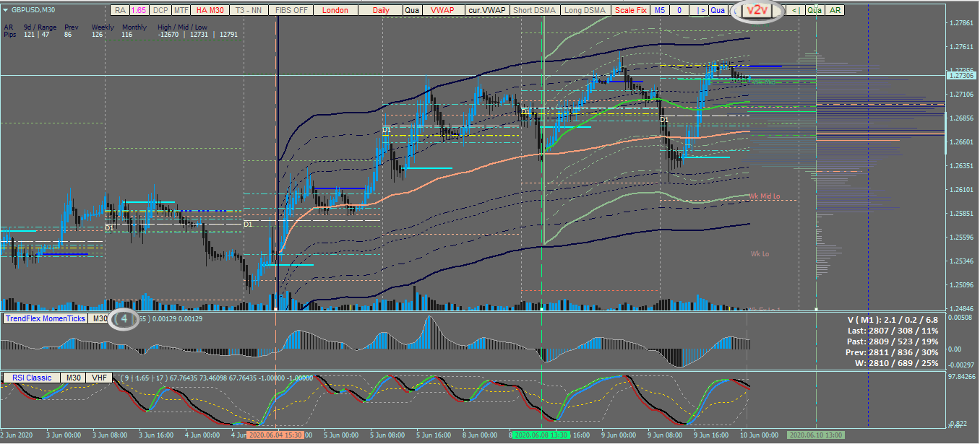Enable Fibonacci via FIBS OFF button
The height and width of the screenshot is (444, 980).
(x=291, y=10)
